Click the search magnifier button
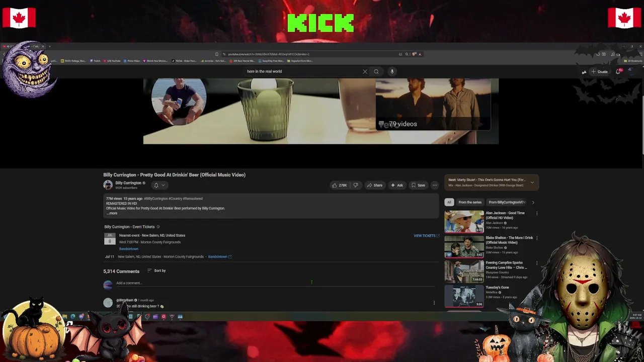The height and width of the screenshot is (362, 644). point(376,71)
